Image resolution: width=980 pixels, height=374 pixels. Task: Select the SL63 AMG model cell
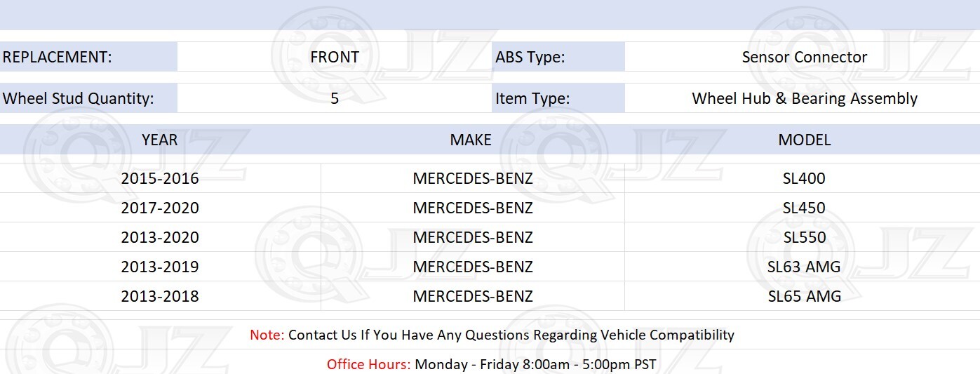804,267
